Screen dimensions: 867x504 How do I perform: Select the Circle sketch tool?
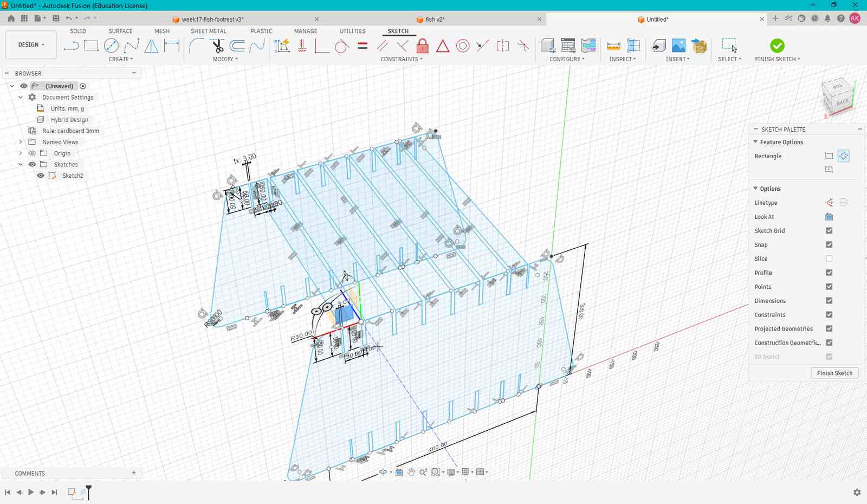tap(111, 46)
